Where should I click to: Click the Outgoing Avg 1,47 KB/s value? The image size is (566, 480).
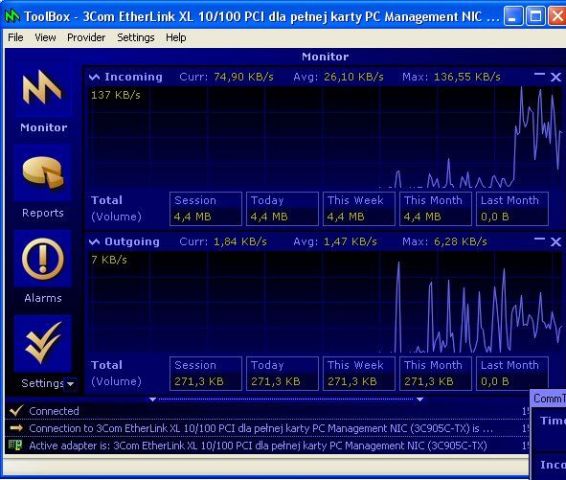350,241
